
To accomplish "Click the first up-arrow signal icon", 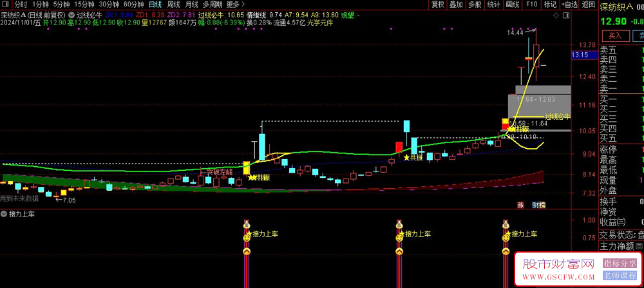I will (246, 251).
